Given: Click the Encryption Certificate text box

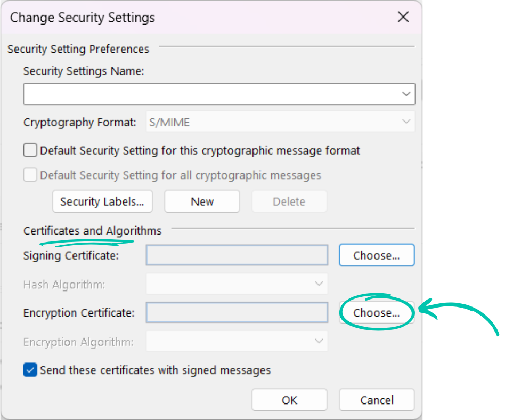Looking at the screenshot, I should point(237,313).
